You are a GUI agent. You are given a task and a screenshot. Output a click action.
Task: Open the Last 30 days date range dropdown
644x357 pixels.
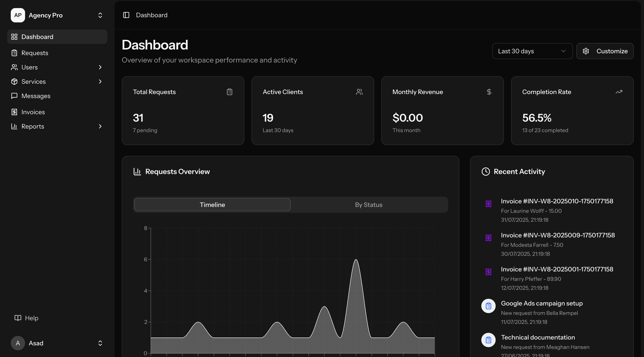532,51
